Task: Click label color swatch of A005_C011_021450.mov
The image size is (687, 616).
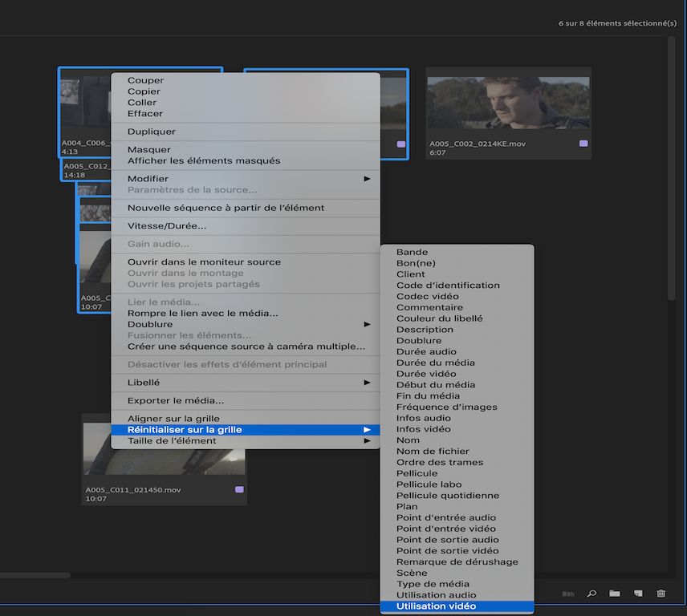Action: click(x=239, y=489)
